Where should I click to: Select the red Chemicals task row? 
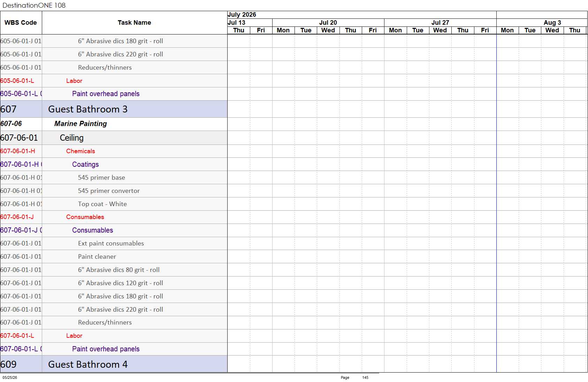coord(114,151)
